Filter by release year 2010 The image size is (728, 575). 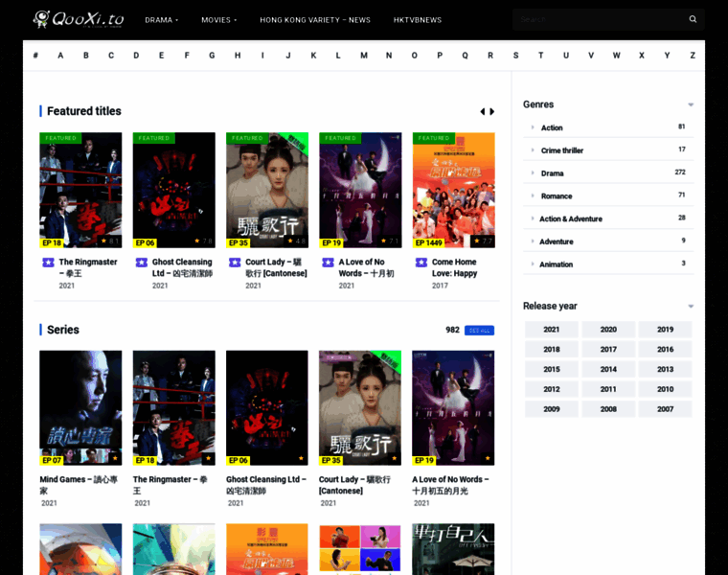tap(665, 389)
